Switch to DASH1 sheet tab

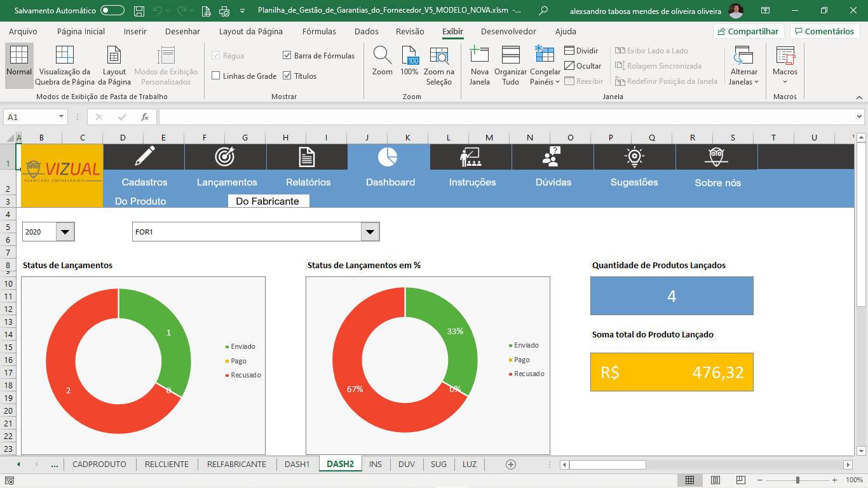click(297, 464)
